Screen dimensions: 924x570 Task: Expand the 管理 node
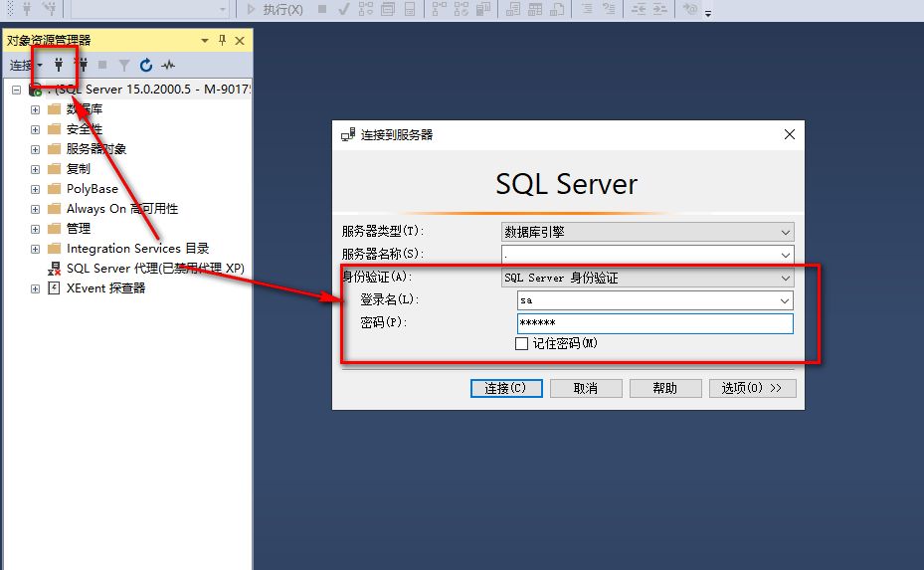pyautogui.click(x=36, y=229)
